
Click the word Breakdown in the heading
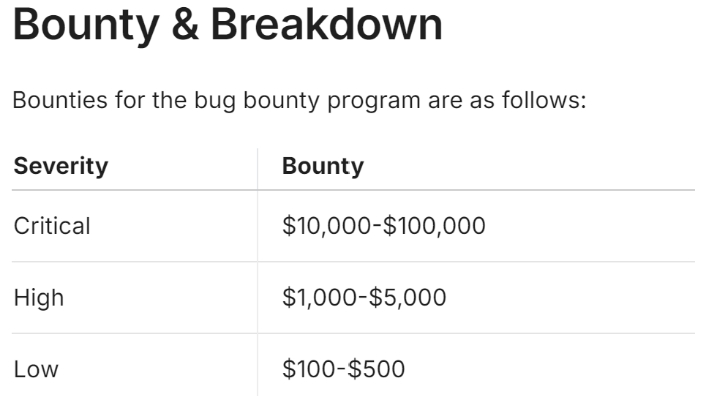[327, 25]
